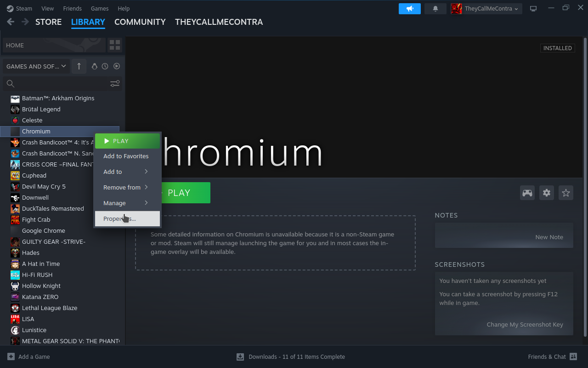The image size is (588, 368).
Task: Open game settings gear icon
Action: 547,193
